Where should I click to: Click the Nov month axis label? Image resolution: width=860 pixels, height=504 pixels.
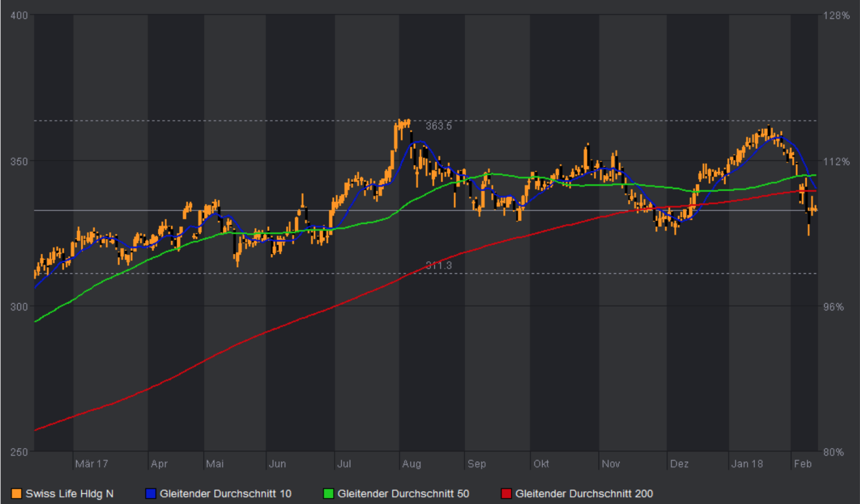611,464
